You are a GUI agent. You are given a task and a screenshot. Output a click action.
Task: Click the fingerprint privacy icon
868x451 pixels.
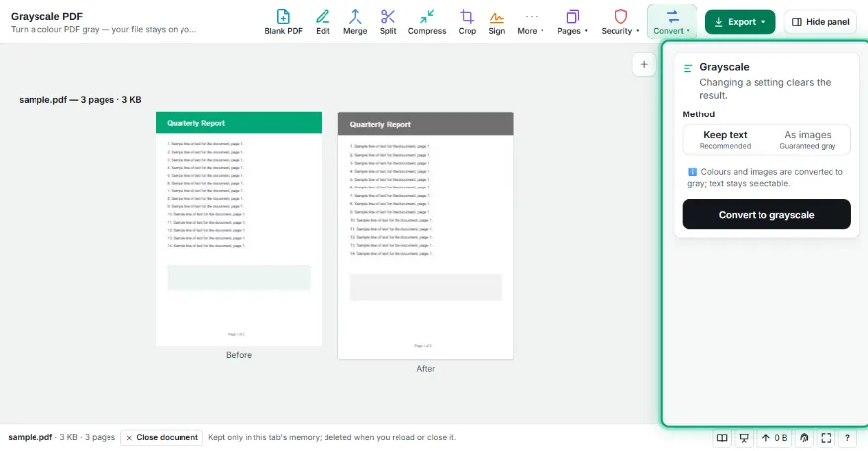[x=804, y=438]
